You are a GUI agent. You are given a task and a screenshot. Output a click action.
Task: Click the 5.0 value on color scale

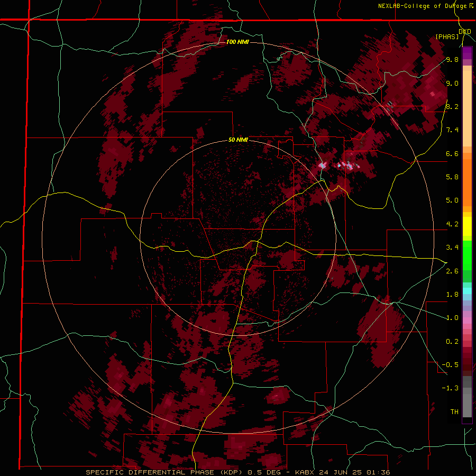click(452, 200)
